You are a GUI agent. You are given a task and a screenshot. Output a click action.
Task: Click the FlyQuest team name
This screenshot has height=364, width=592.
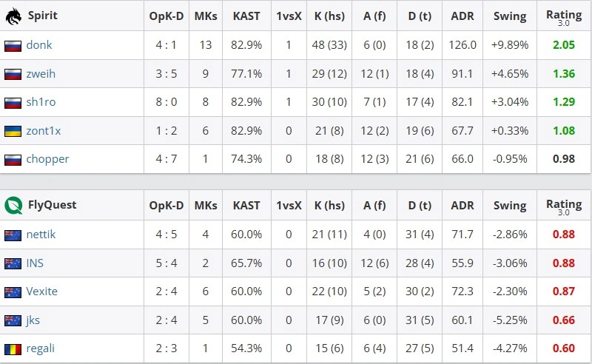pos(52,205)
